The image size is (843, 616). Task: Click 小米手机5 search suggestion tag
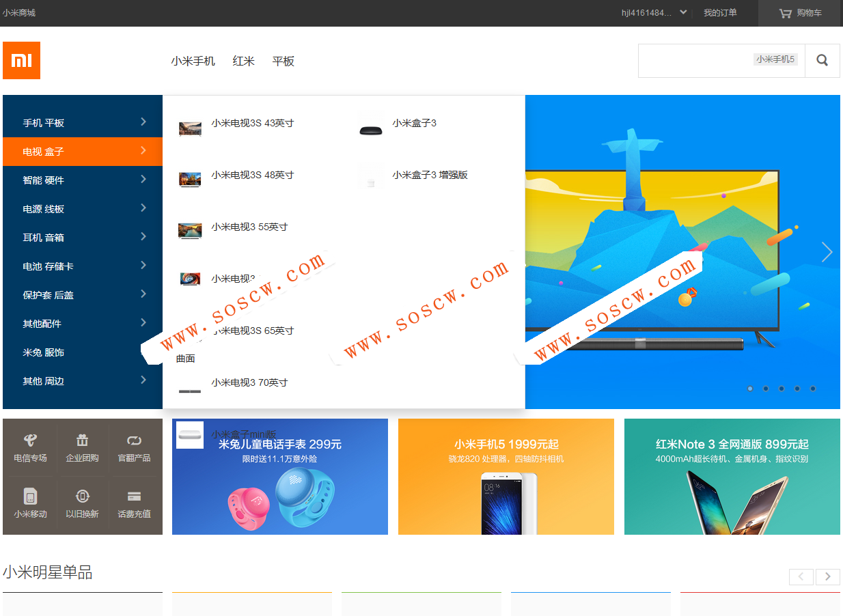775,59
